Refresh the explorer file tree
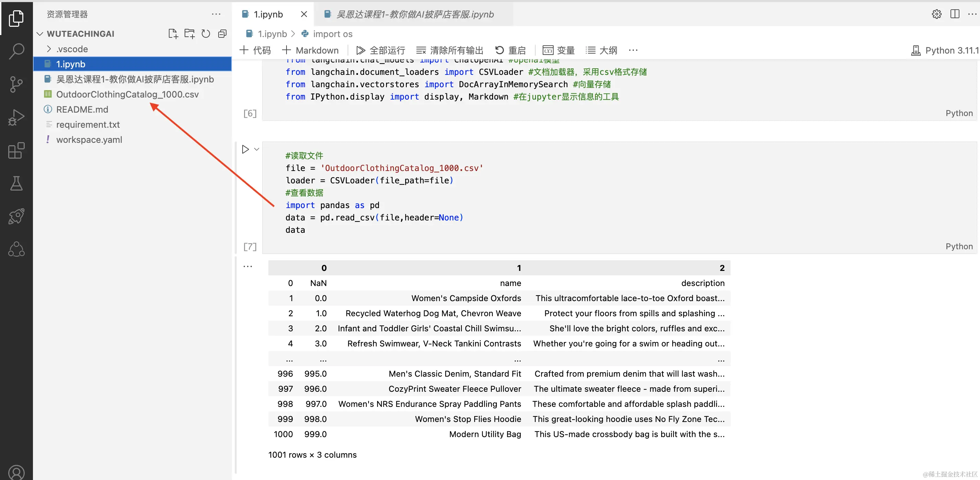Image resolution: width=980 pixels, height=480 pixels. pos(206,34)
